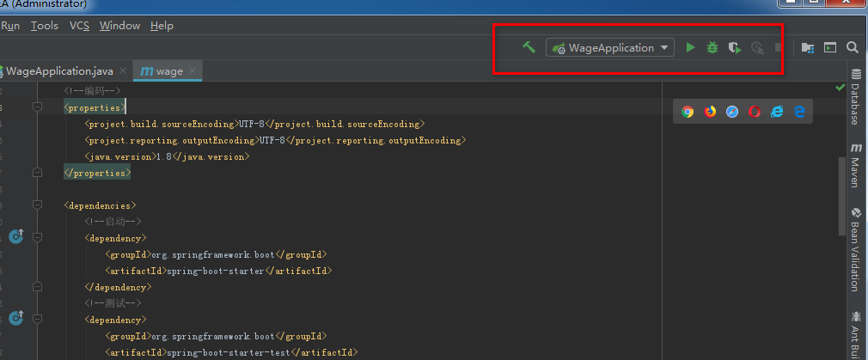Close the WageApplication.java tab
The height and width of the screenshot is (360, 868).
[x=123, y=71]
